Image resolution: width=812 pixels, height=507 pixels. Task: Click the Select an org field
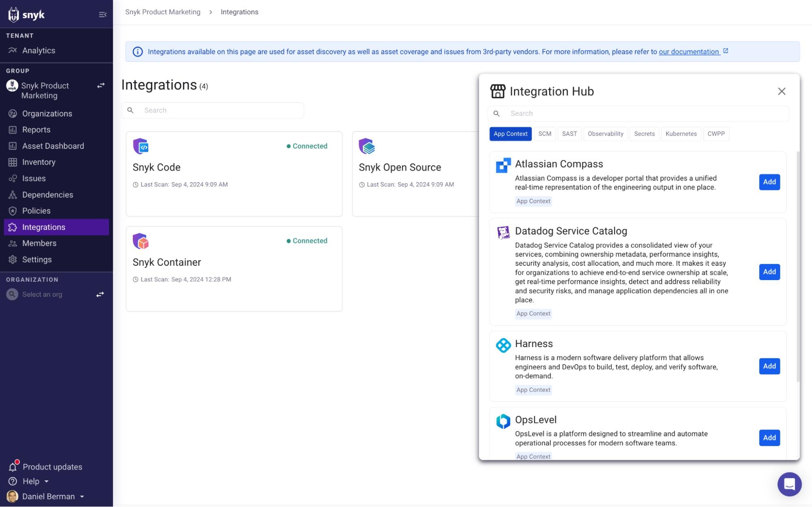coord(42,295)
